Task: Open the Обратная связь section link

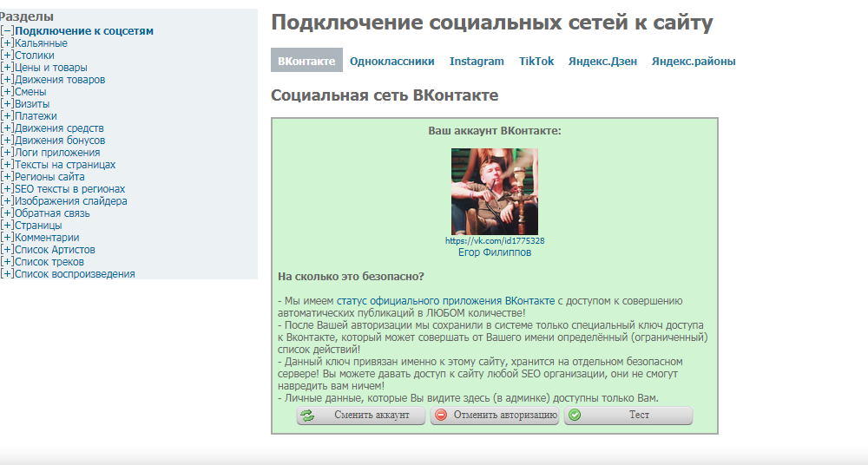Action: [52, 213]
